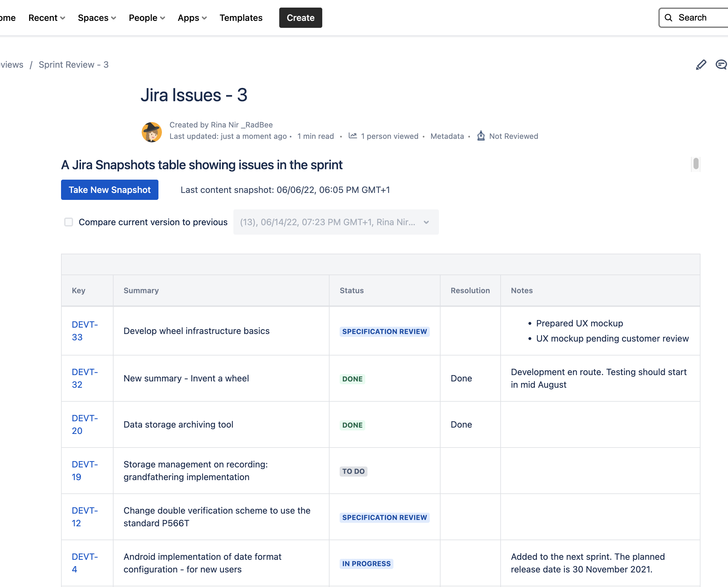Click the page analytics chart icon

(x=353, y=136)
